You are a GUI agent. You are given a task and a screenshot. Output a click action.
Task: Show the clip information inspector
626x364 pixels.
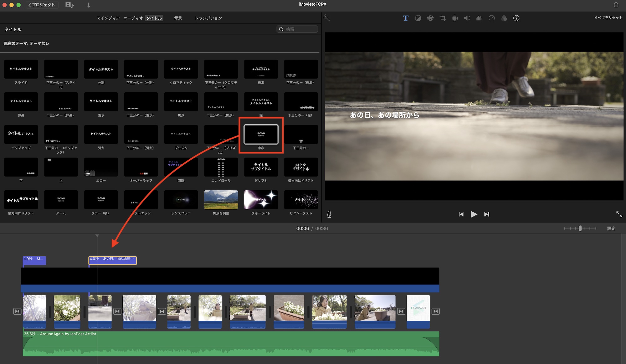click(516, 18)
